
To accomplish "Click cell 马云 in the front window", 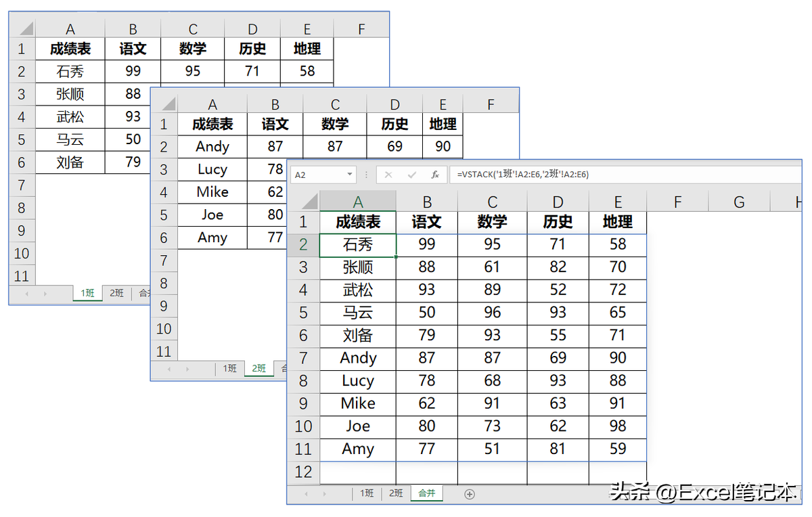I will tap(358, 313).
